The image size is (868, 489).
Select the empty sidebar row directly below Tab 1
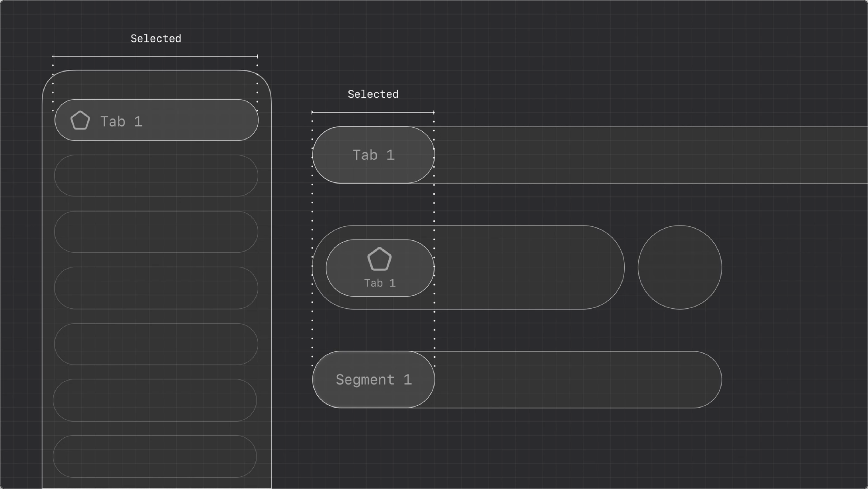coord(156,176)
